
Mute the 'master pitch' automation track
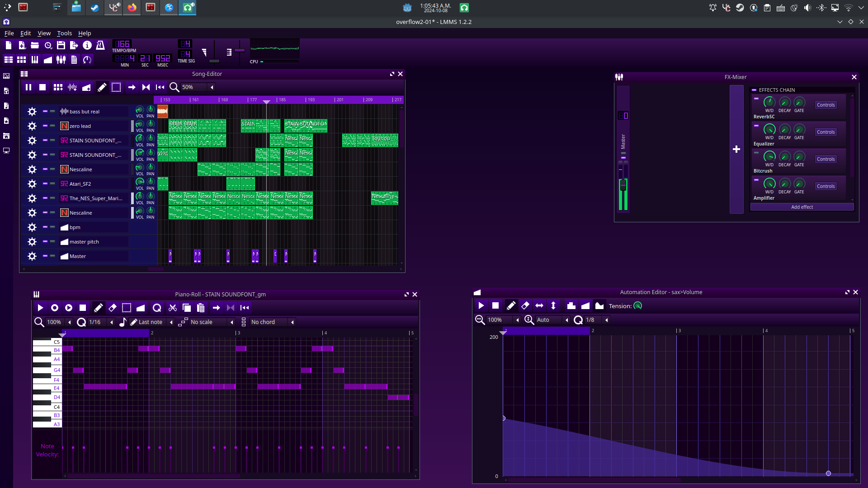45,241
